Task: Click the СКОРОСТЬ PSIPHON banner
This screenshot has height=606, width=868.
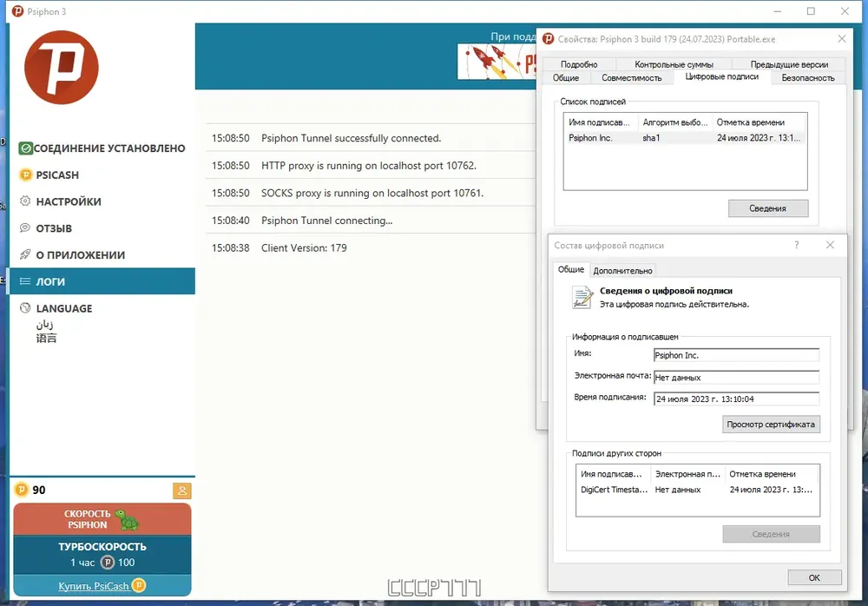Action: [102, 519]
